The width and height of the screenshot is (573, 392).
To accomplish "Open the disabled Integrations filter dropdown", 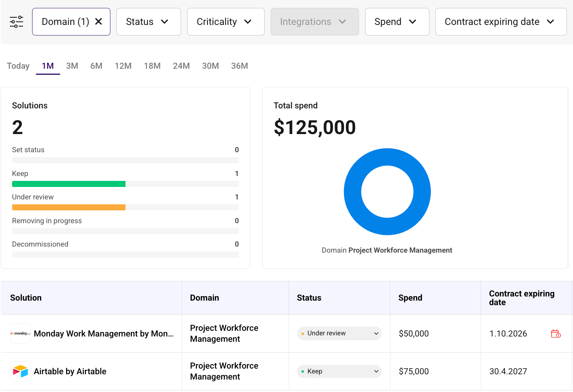I will pos(314,22).
